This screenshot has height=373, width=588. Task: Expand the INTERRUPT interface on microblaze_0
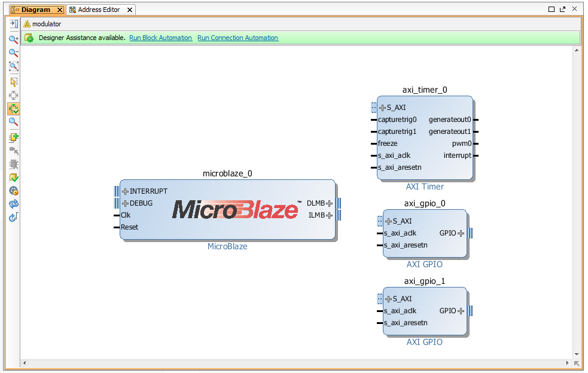125,191
